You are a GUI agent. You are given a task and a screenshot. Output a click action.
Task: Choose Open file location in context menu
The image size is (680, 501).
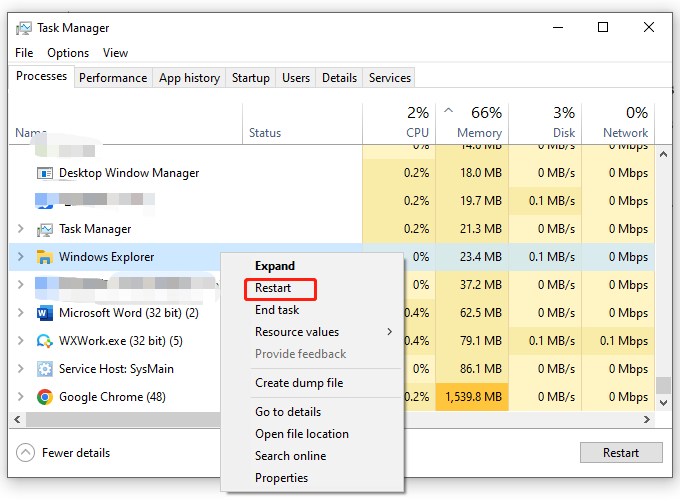(x=312, y=434)
